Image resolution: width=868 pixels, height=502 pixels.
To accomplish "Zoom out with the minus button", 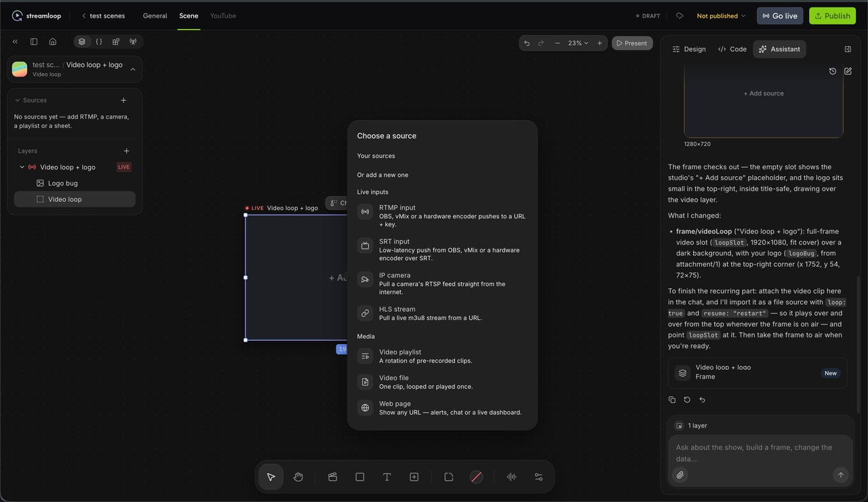I will point(557,43).
